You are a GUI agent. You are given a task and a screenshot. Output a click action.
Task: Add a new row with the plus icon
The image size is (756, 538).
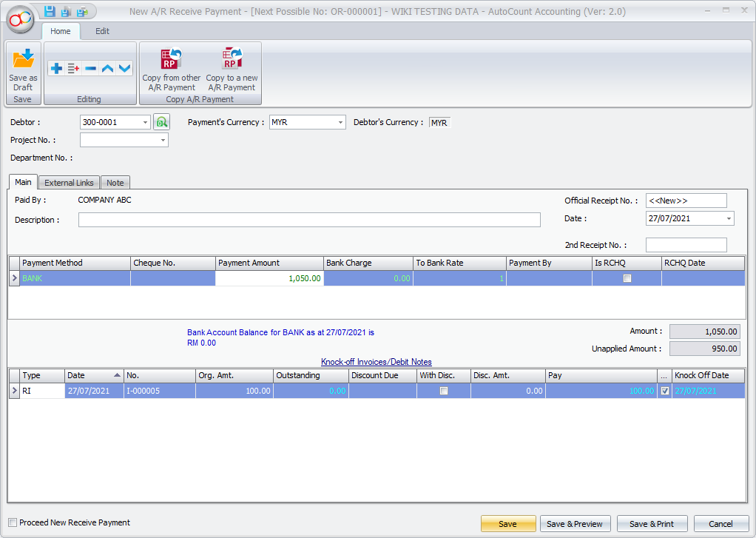click(x=56, y=69)
